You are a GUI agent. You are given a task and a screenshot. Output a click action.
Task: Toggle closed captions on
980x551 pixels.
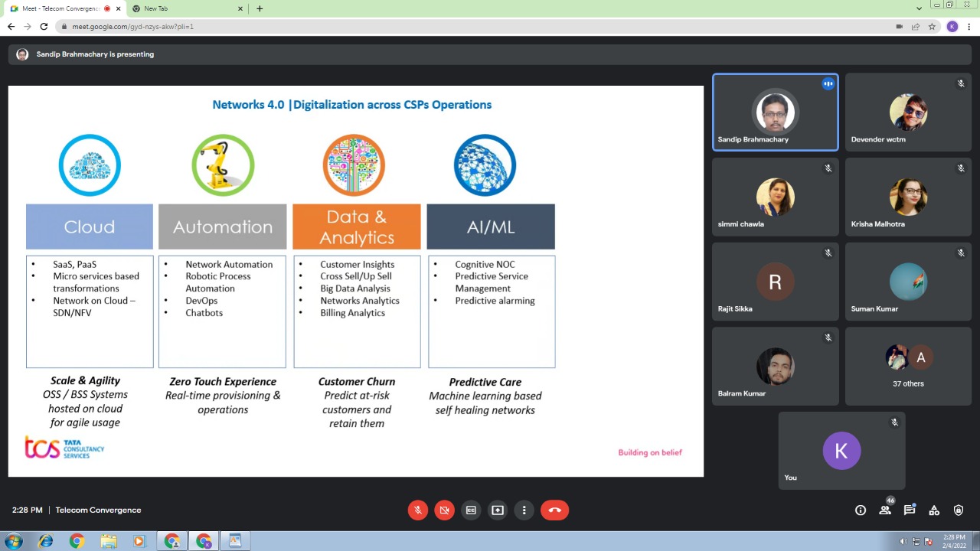471,510
